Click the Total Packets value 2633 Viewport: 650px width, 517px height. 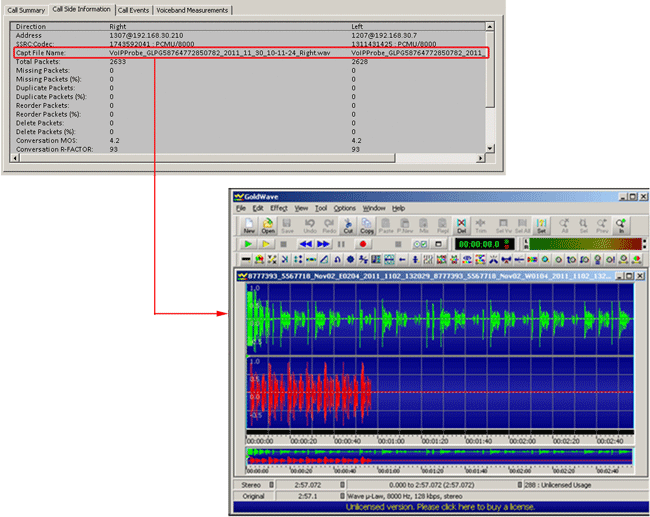tap(118, 61)
